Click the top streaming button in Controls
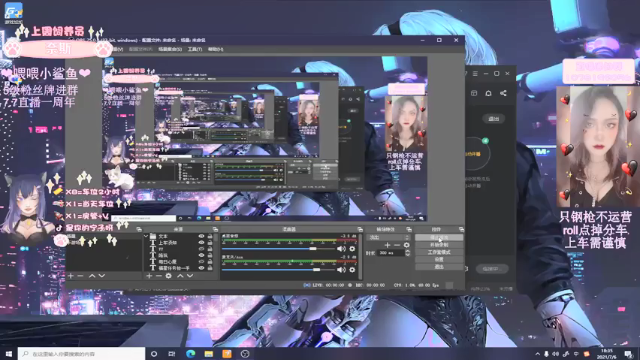The width and height of the screenshot is (640, 360). click(x=439, y=237)
